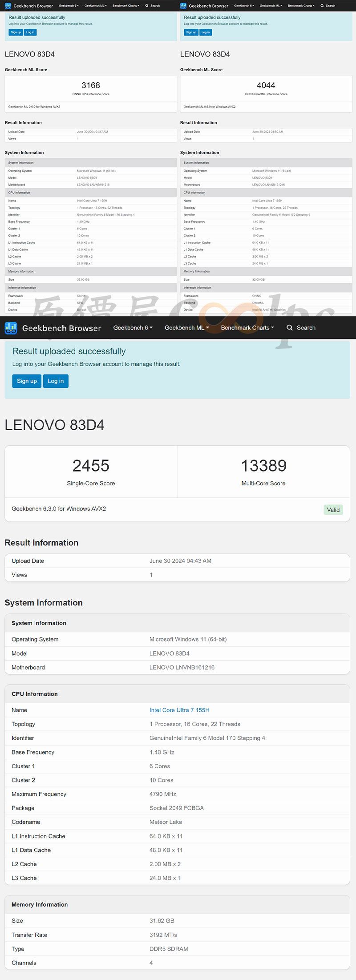Click the 3168 ONNX CPU inference score

point(91,85)
